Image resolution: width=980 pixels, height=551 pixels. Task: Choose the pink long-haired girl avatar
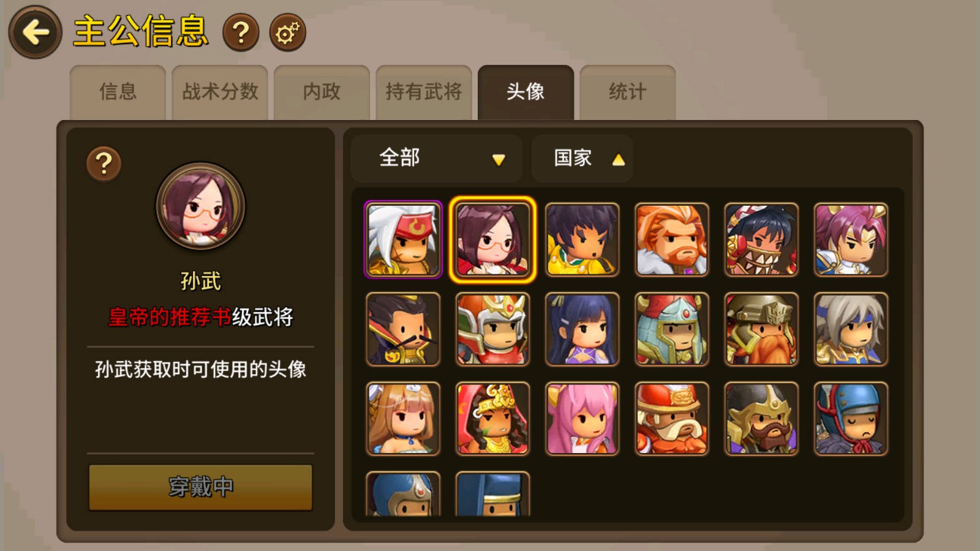click(x=582, y=419)
